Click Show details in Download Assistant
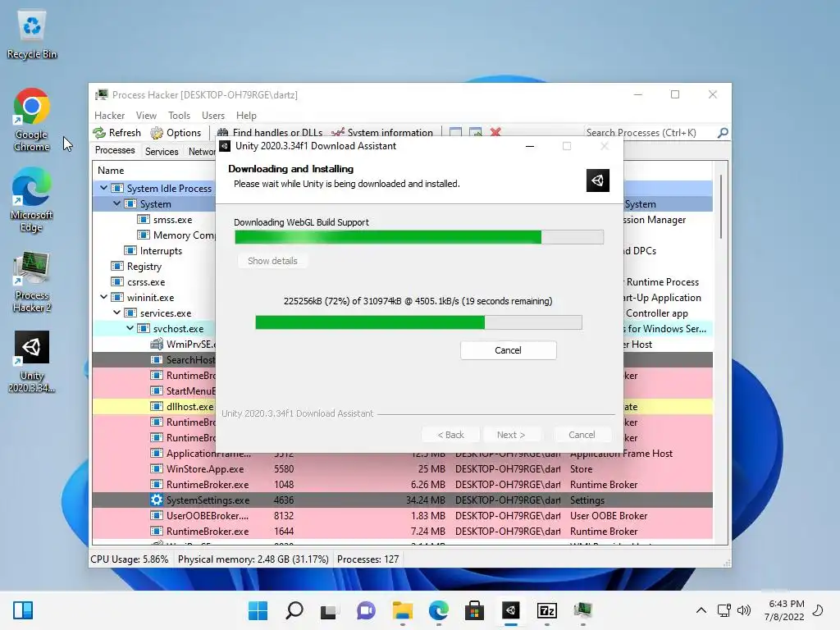The width and height of the screenshot is (840, 630). pyautogui.click(x=272, y=261)
